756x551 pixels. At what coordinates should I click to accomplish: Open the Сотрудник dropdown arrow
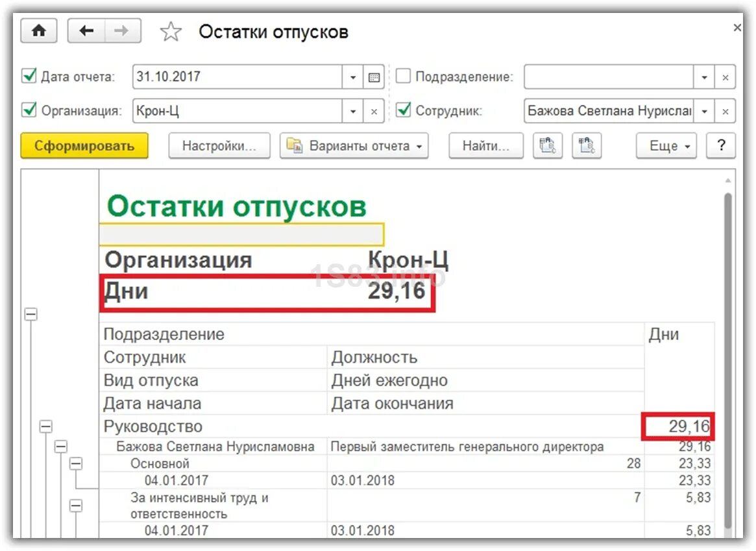[x=705, y=112]
